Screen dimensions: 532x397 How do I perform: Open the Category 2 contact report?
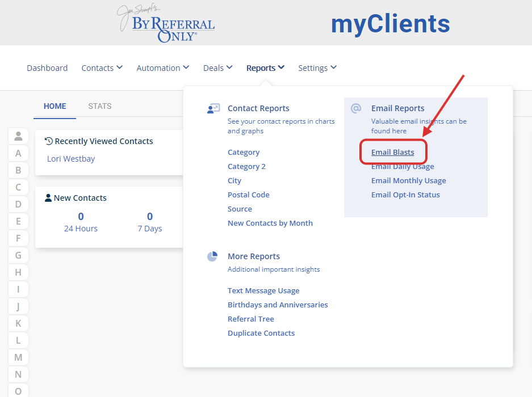246,167
